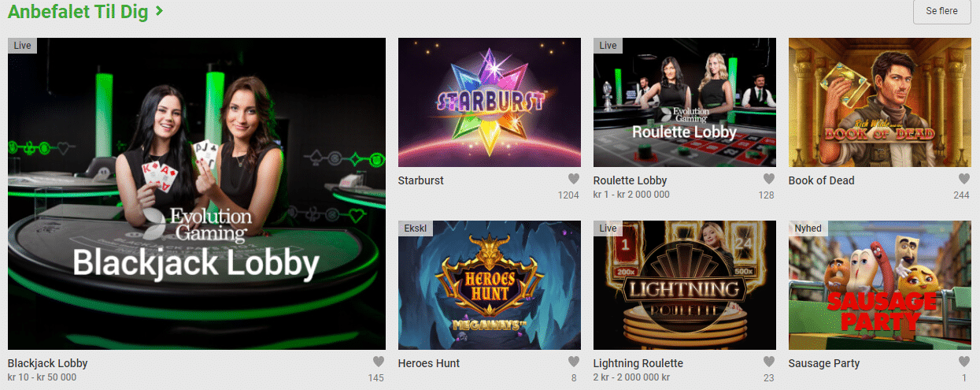Image resolution: width=980 pixels, height=390 pixels.
Task: Open the Sausage Party game image
Action: [880, 285]
